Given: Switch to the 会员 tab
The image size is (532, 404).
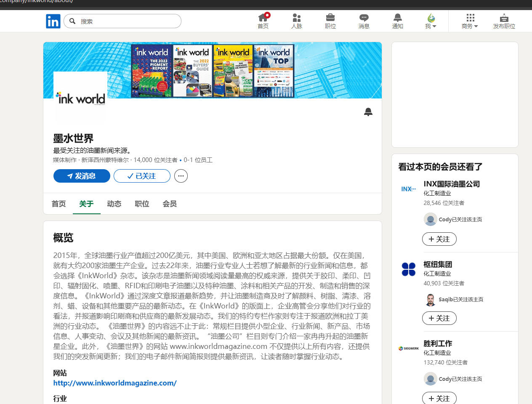Looking at the screenshot, I should pos(170,204).
